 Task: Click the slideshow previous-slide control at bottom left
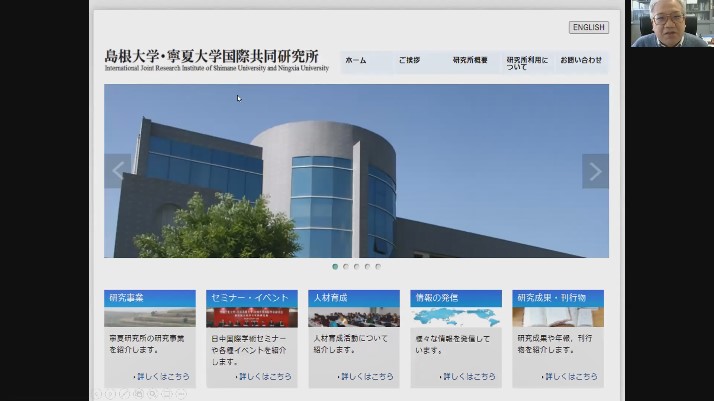(x=97, y=394)
